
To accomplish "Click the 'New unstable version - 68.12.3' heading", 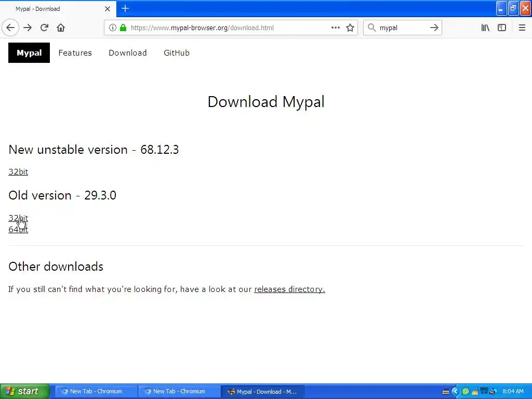I will coord(94,150).
